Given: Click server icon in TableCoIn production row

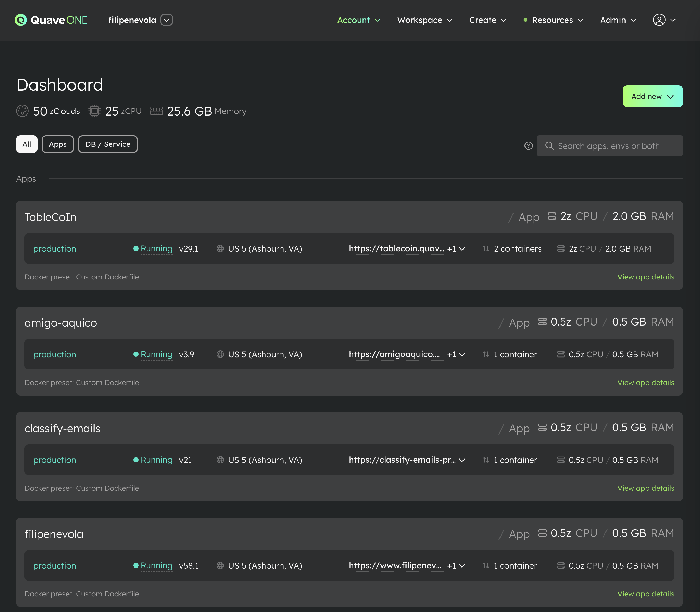Looking at the screenshot, I should pos(561,249).
